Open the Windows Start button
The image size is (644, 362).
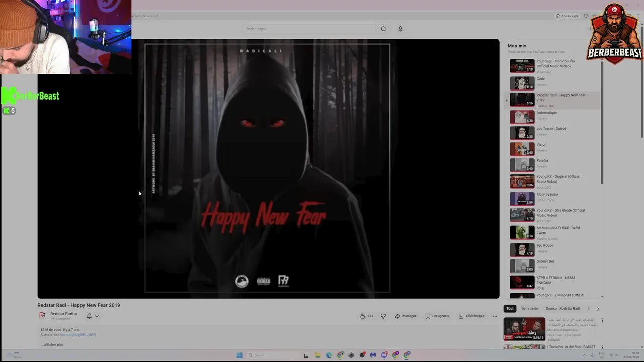point(239,355)
